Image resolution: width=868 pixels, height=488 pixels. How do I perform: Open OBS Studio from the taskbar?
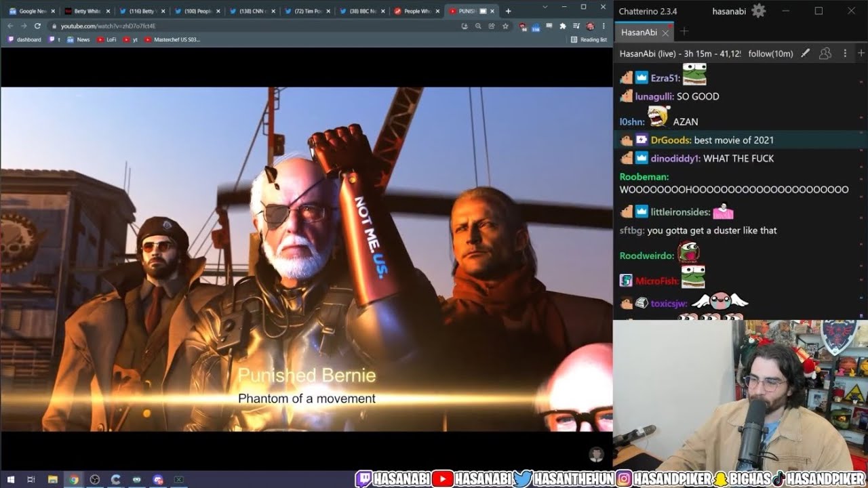tap(94, 479)
